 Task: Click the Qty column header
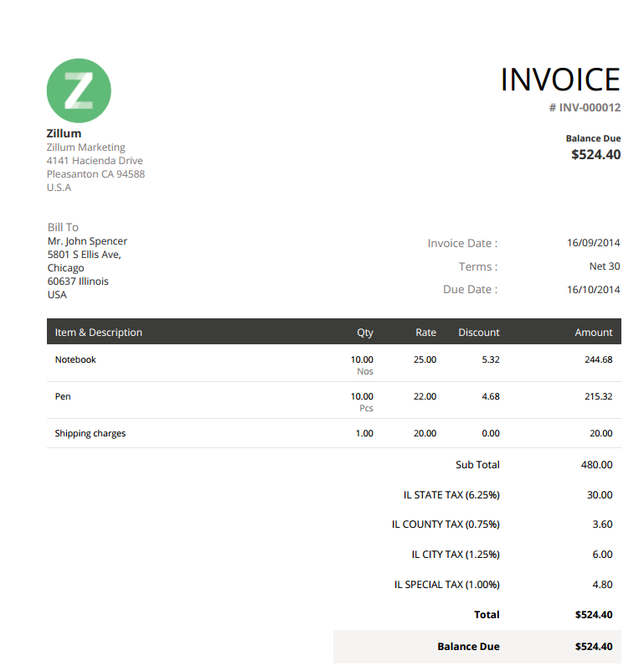coord(365,333)
